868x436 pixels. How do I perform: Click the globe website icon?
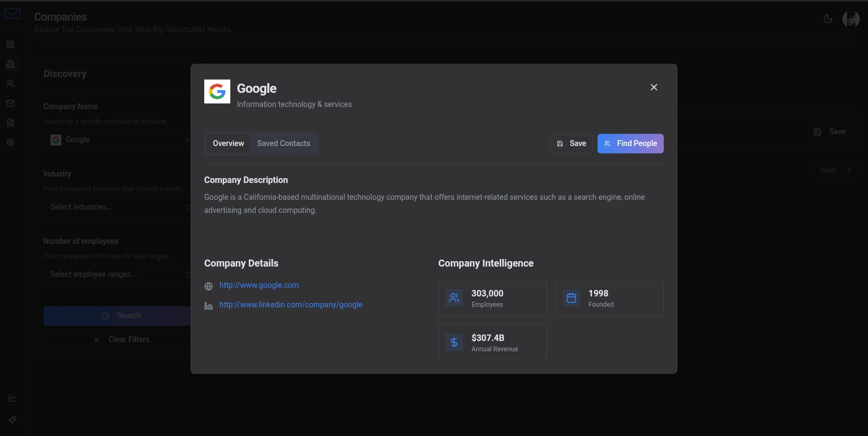(x=209, y=286)
